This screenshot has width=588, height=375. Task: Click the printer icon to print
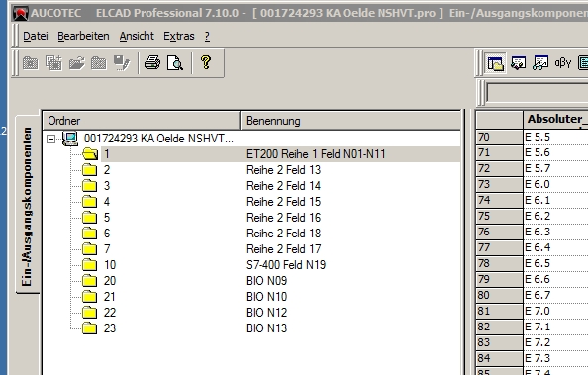tap(152, 63)
